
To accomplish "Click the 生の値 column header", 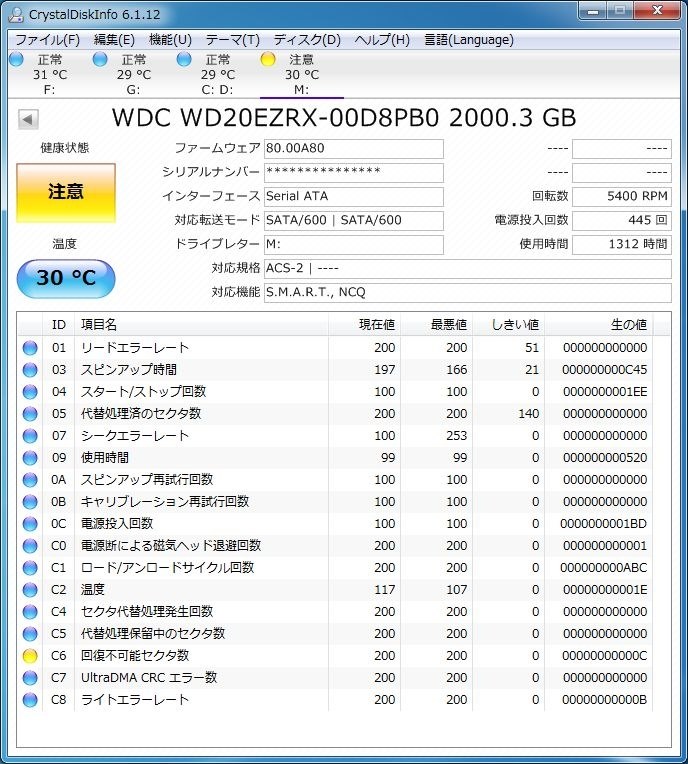I will [599, 325].
